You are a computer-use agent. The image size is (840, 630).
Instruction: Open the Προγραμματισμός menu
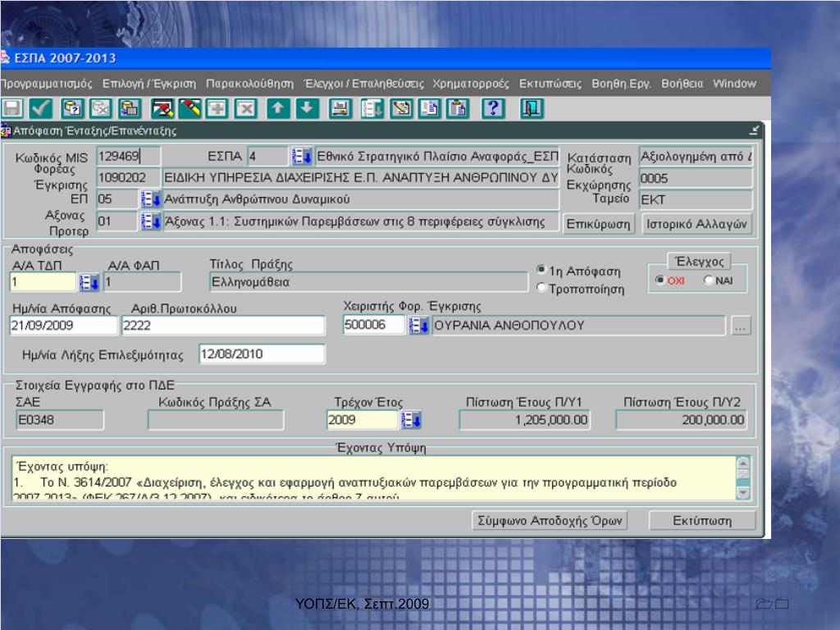(x=46, y=84)
